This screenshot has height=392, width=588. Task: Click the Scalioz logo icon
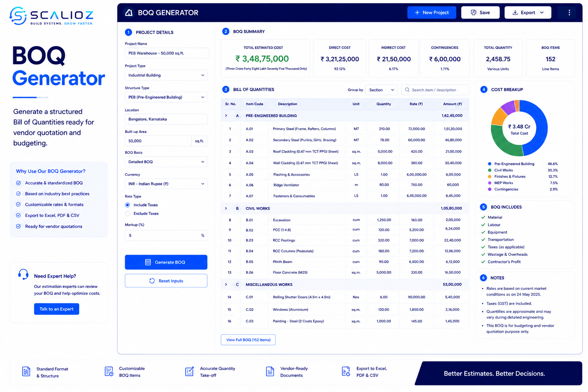pos(18,16)
